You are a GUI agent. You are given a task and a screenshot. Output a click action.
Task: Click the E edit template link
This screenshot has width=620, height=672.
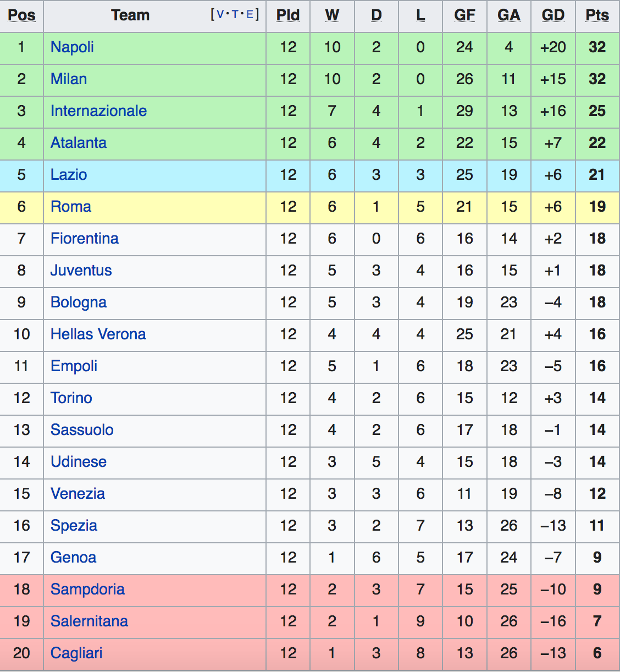(x=250, y=15)
